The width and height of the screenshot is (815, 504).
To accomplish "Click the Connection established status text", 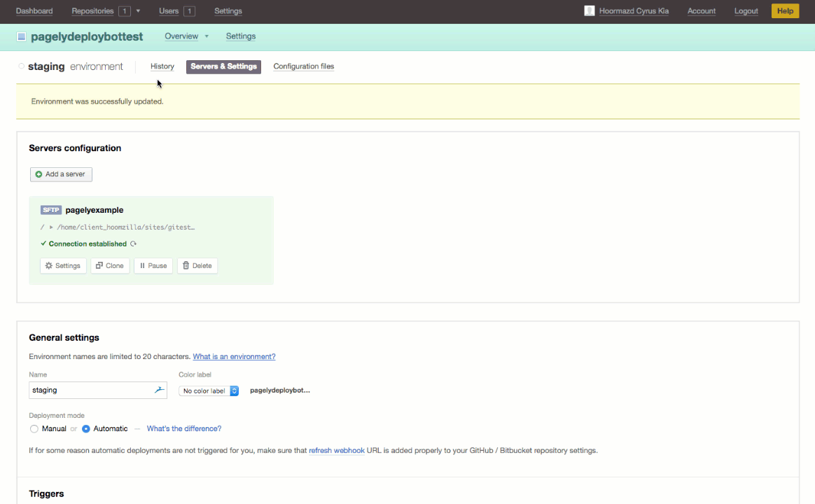I will tap(88, 244).
